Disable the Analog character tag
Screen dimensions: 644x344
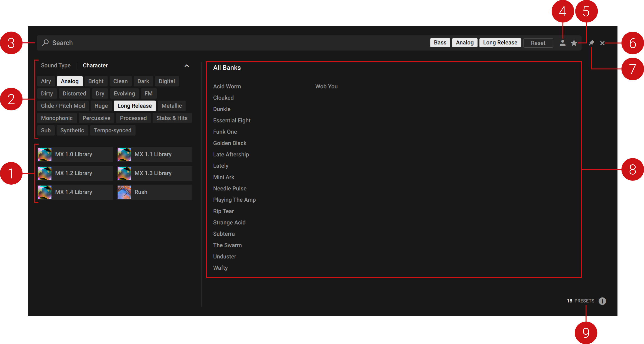[x=69, y=81]
